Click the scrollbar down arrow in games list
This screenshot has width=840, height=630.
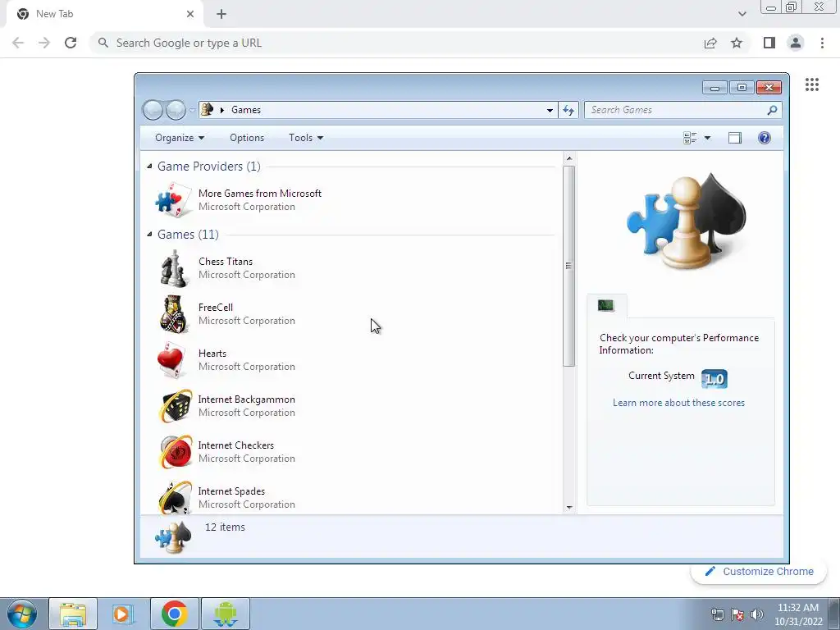tap(569, 507)
